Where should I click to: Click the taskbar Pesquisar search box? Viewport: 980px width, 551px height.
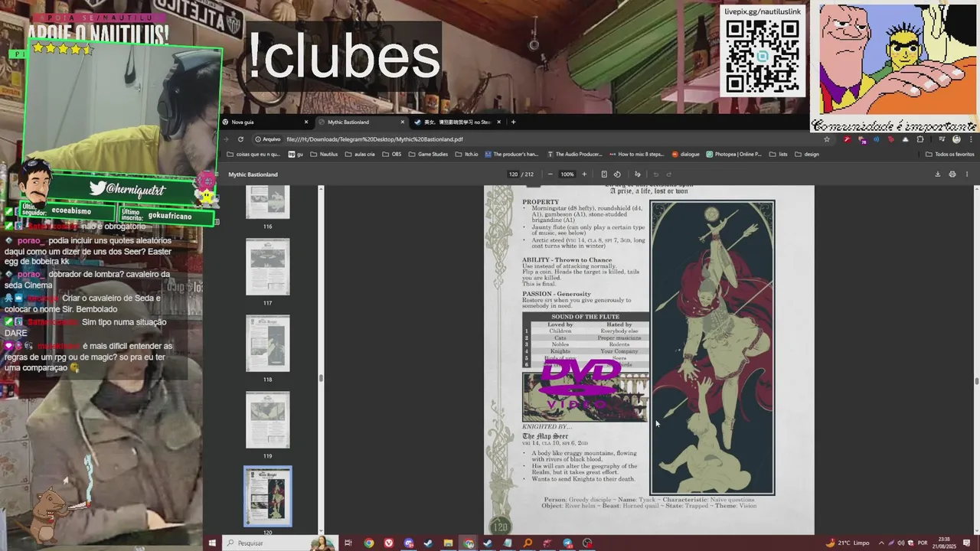coord(282,543)
